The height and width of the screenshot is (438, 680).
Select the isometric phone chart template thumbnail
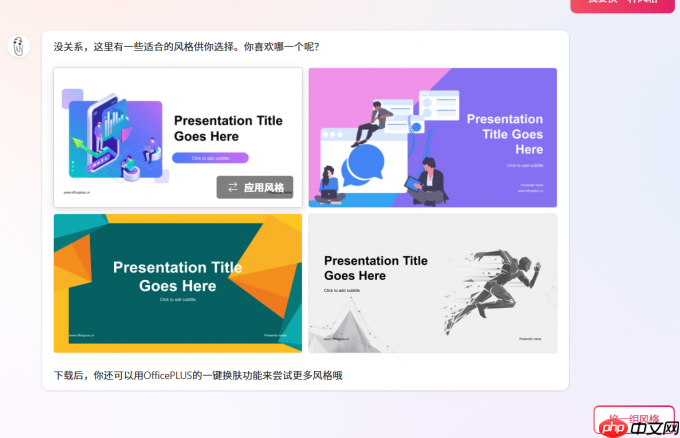pos(178,137)
